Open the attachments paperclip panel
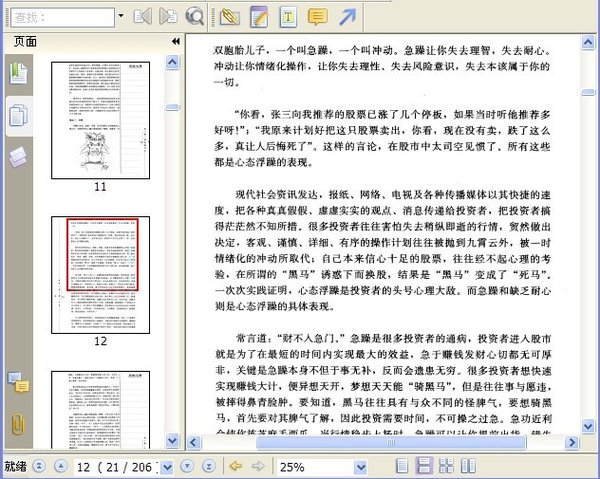The width and height of the screenshot is (600, 479). [x=18, y=424]
